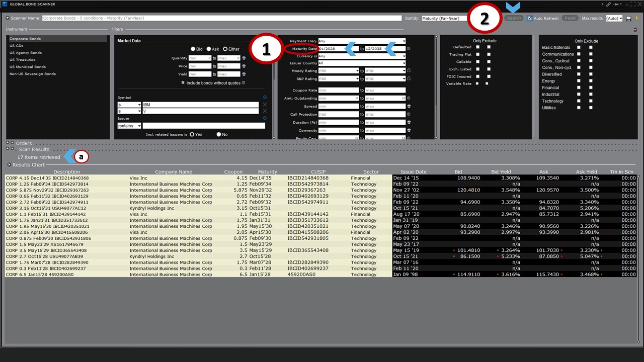The height and width of the screenshot is (362, 644).
Task: Remove the IBM symbol row with its X
Action: pos(265,105)
